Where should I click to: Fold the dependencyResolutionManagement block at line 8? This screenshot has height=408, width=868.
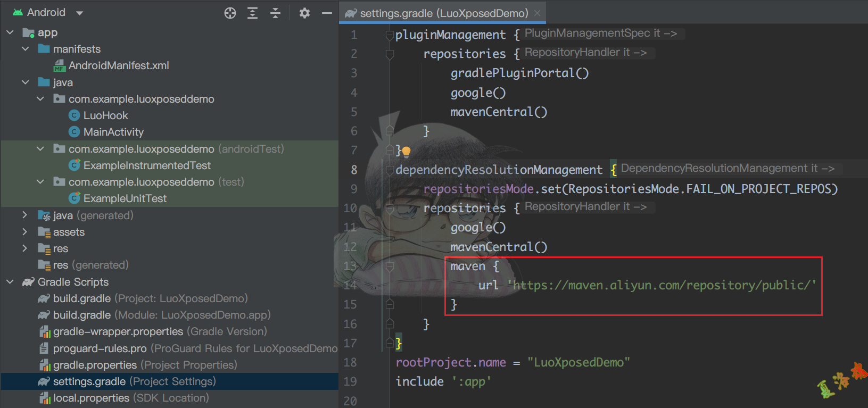(x=390, y=170)
